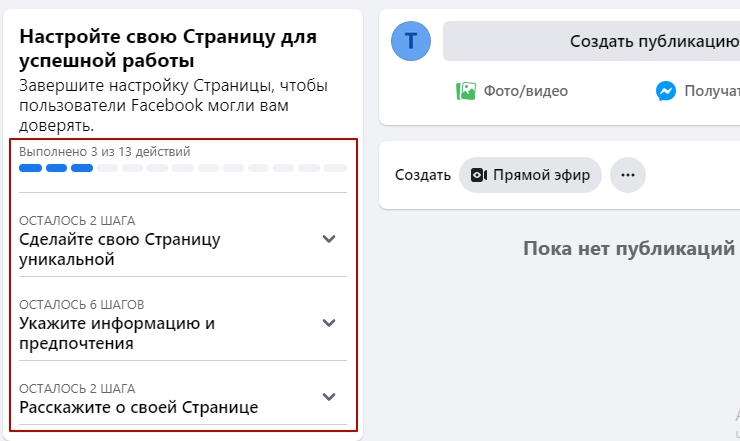Expand Расскажите о своей Странице chevron
This screenshot has width=740, height=441.
coord(329,397)
